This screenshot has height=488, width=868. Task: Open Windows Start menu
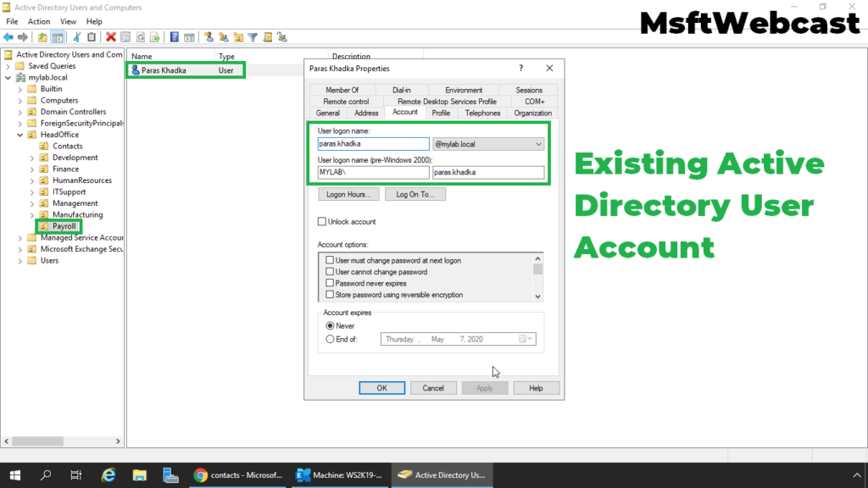coord(15,474)
